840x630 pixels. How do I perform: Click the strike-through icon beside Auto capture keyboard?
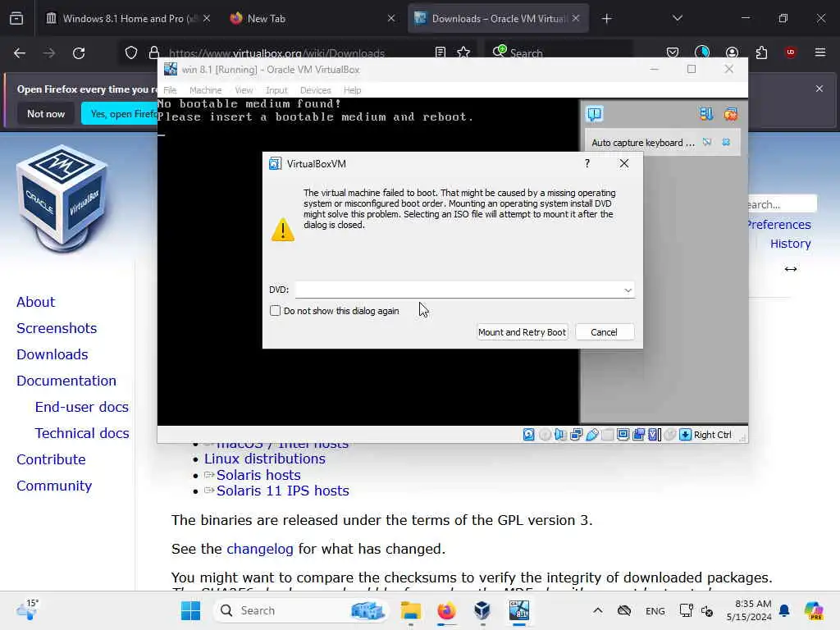707,142
